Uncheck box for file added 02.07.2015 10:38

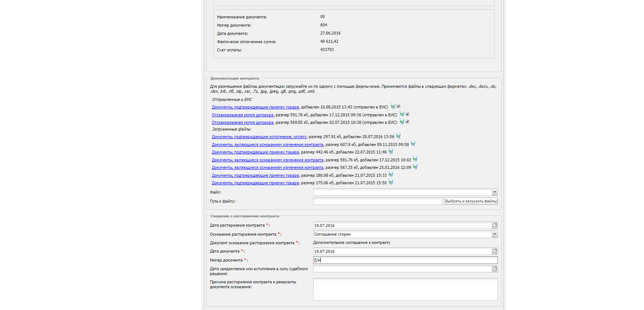[x=407, y=122]
